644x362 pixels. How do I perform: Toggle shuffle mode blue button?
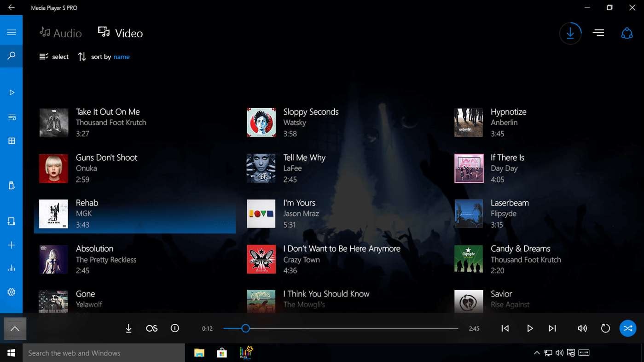(x=627, y=328)
